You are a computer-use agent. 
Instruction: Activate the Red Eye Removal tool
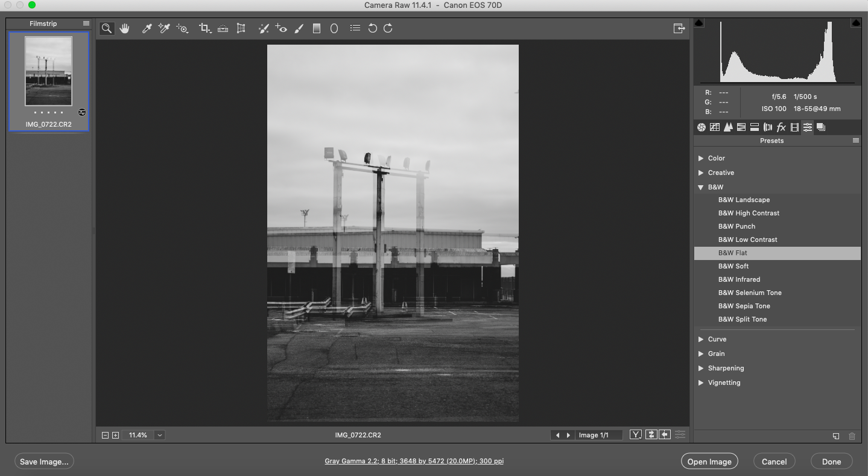pyautogui.click(x=281, y=28)
